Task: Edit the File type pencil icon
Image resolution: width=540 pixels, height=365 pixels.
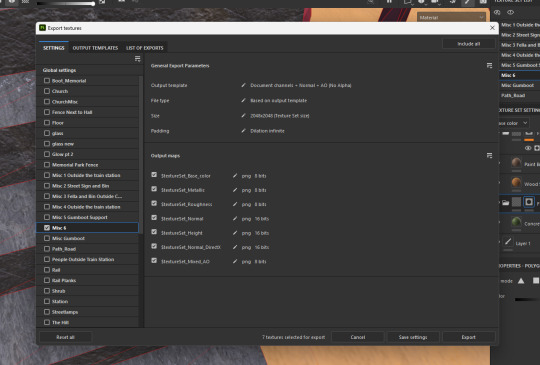Action: (x=243, y=100)
